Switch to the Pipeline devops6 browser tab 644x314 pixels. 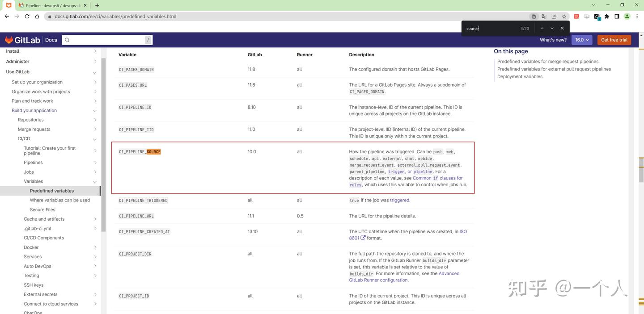(49, 5)
